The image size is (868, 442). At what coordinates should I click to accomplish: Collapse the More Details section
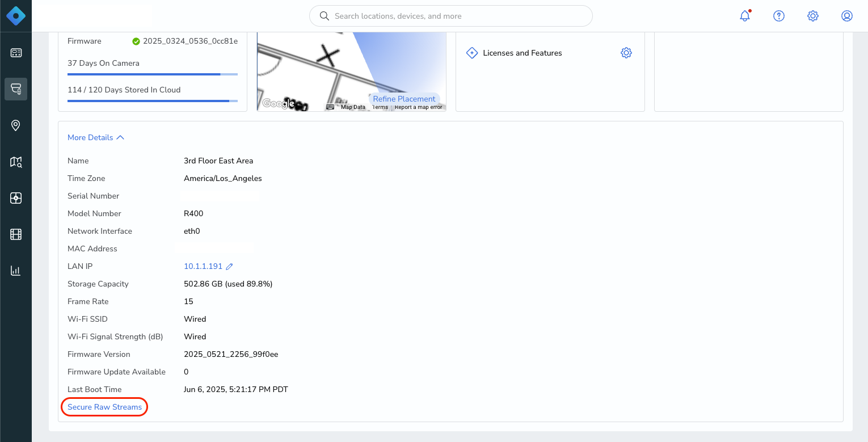pos(95,137)
